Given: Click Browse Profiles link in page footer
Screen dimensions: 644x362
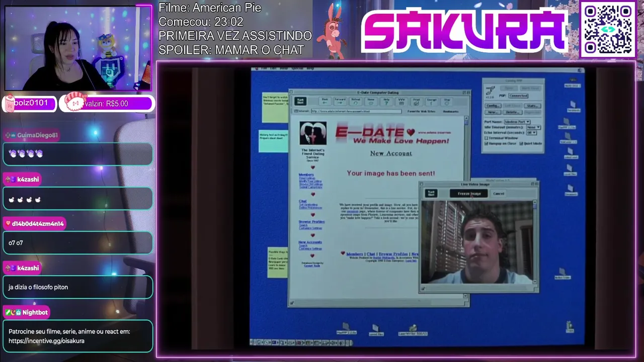Looking at the screenshot, I should point(393,254).
